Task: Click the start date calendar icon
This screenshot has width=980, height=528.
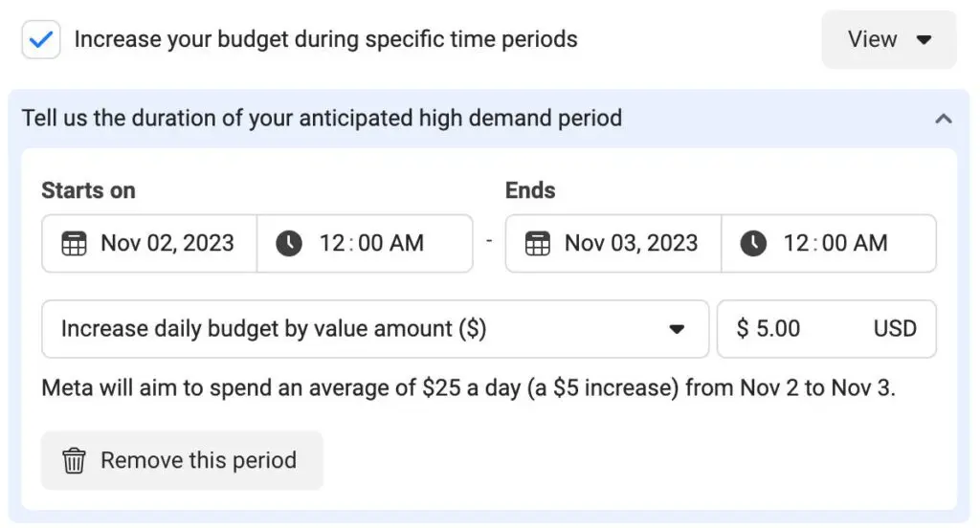Action: click(74, 244)
